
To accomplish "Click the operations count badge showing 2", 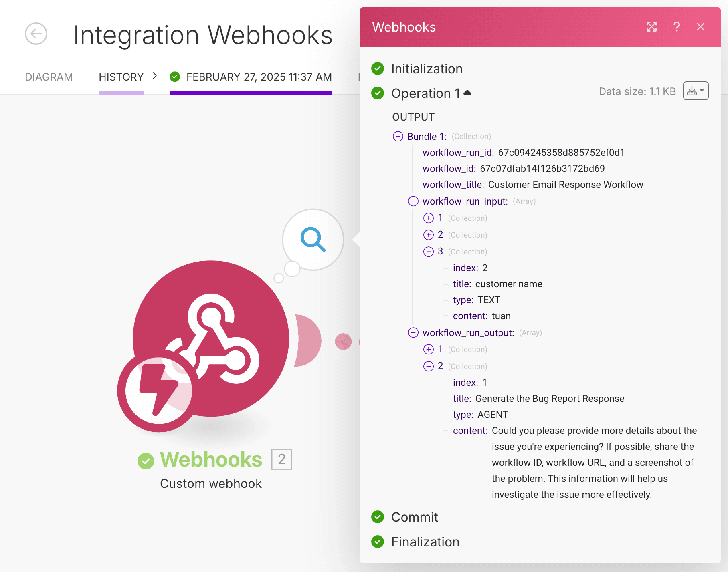I will coord(282,459).
